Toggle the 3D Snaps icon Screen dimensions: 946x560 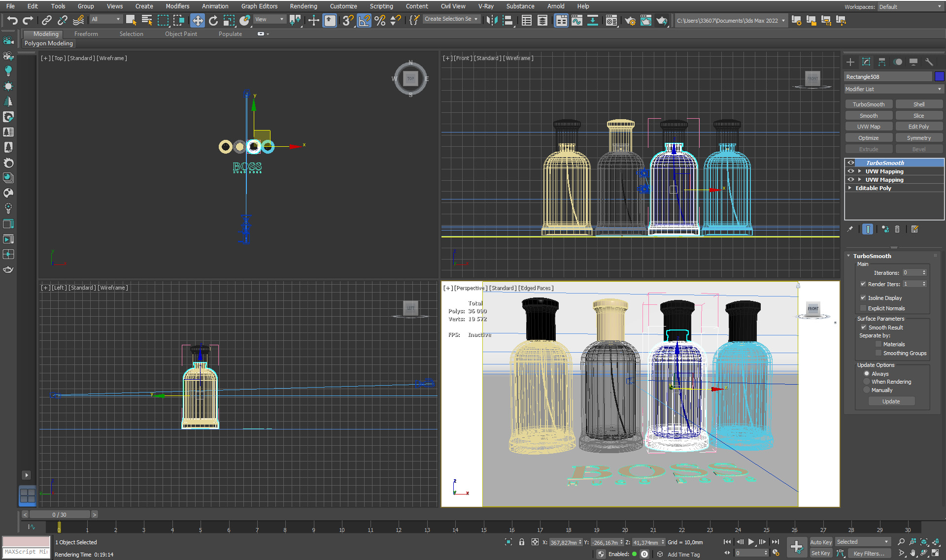pyautogui.click(x=348, y=20)
